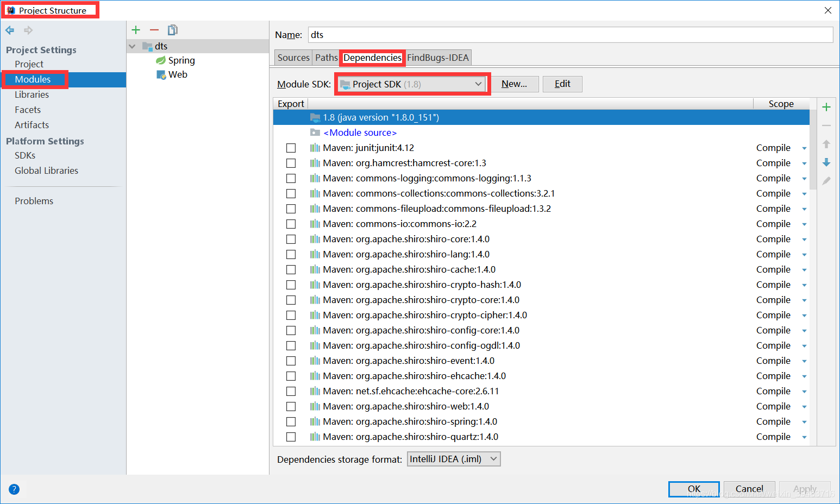Switch to the Sources tab
Image resolution: width=840 pixels, height=504 pixels.
tap(293, 58)
